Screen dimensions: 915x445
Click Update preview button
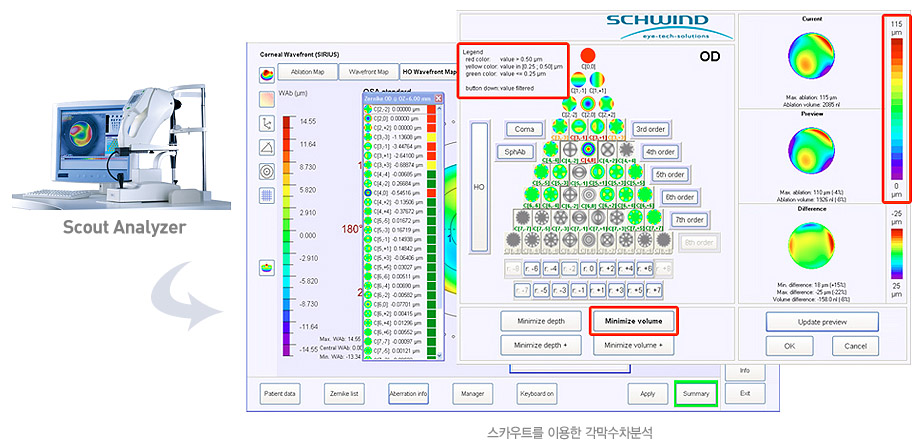(822, 321)
